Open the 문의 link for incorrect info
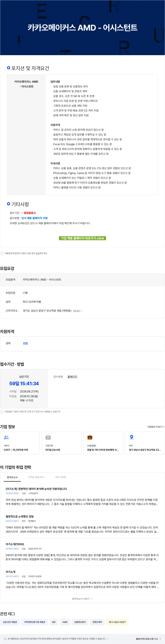 pyautogui.click(x=37, y=253)
